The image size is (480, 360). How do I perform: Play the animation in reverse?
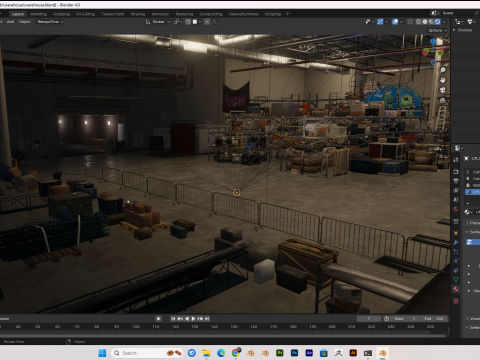[x=187, y=319]
